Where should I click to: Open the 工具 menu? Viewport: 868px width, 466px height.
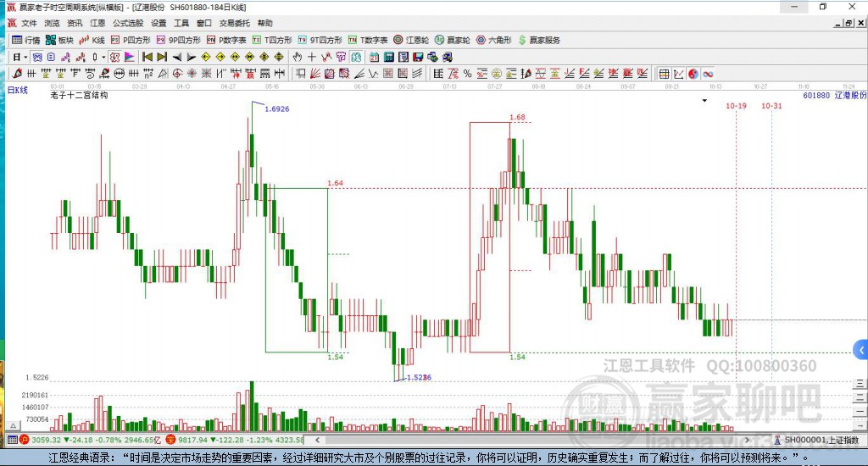(x=181, y=23)
